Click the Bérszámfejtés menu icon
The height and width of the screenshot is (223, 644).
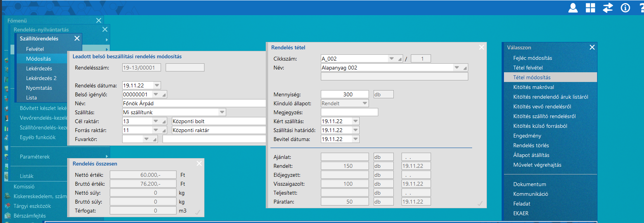point(7,216)
